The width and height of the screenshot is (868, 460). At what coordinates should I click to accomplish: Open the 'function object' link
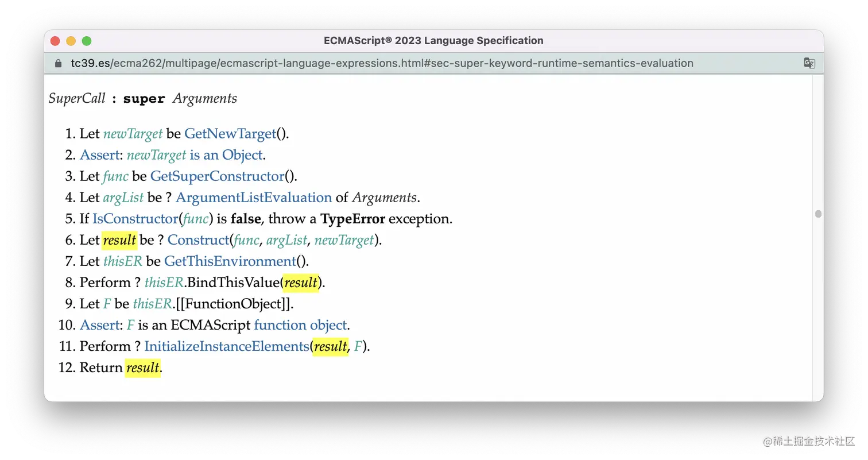(x=300, y=325)
